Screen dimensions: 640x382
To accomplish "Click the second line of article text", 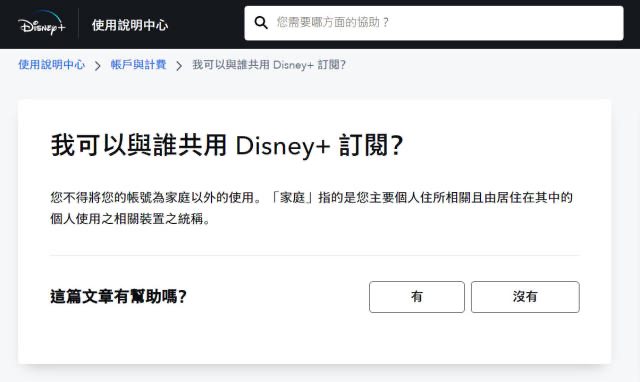I will click(130, 219).
